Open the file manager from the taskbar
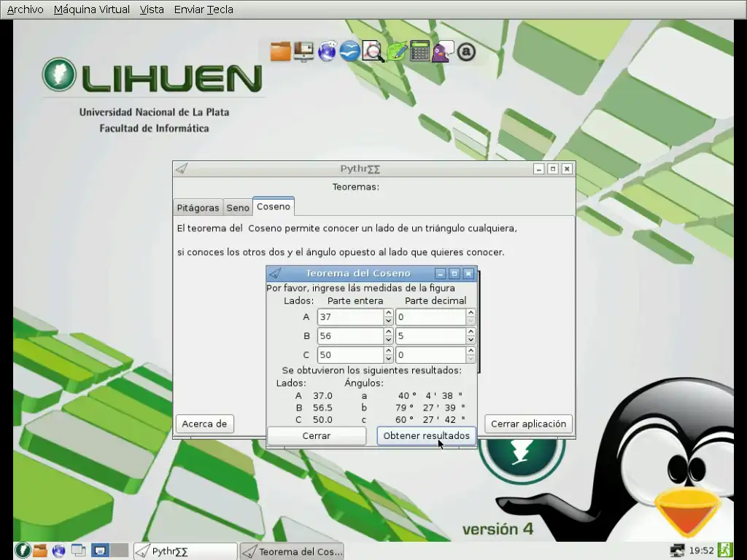Viewport: 747px width, 560px height. (40, 551)
